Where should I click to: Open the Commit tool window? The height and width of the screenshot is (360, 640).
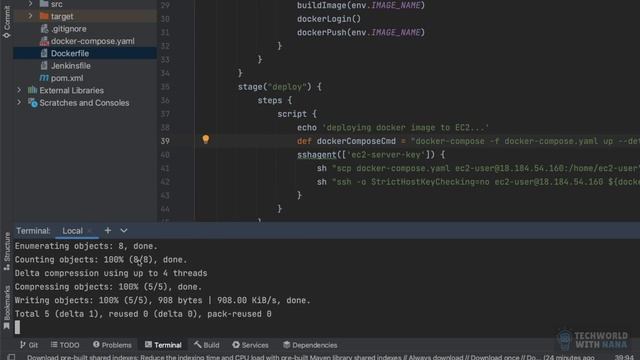click(7, 21)
